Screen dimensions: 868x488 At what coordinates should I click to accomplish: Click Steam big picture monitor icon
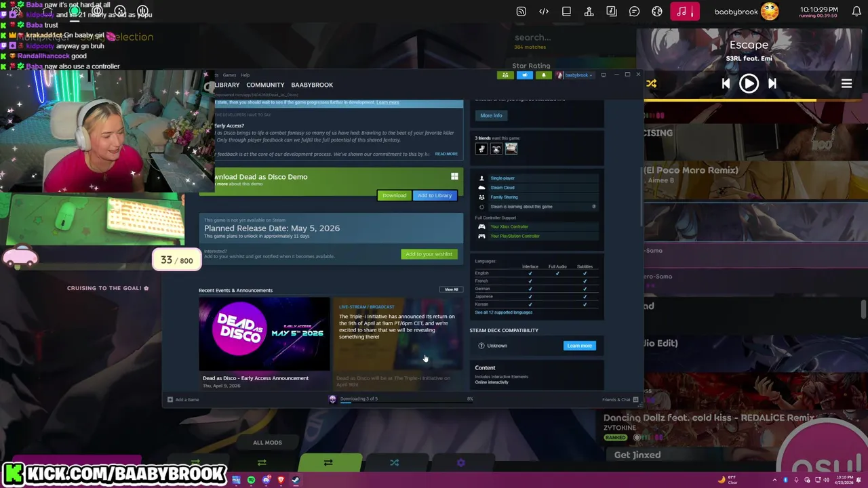(604, 75)
